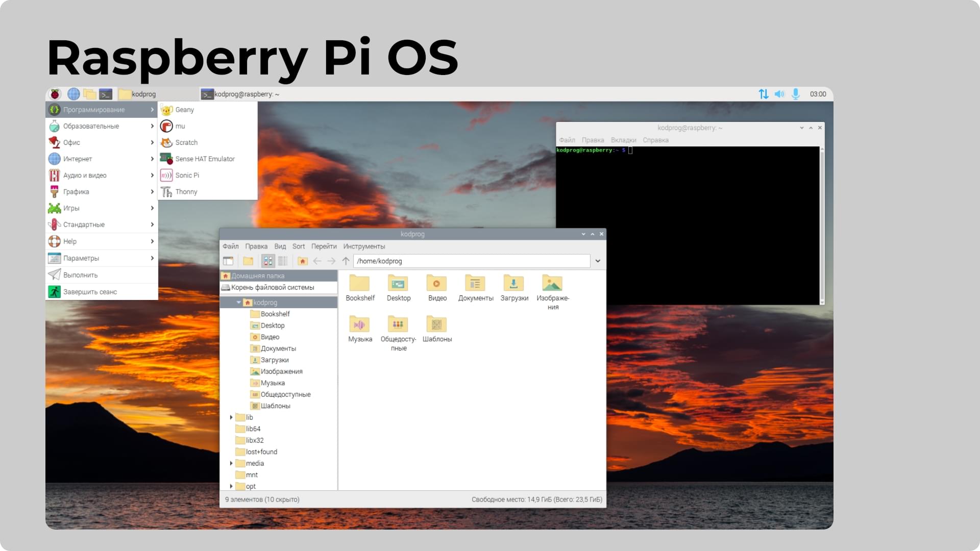Click the /home/kodprog path field
The image size is (980, 551).
(x=472, y=261)
